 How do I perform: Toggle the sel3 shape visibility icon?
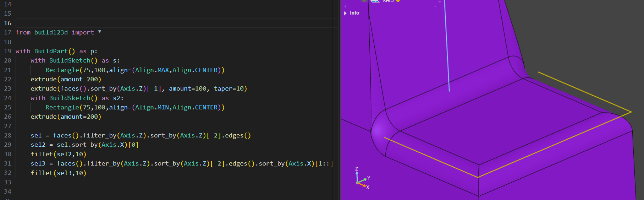(x=364, y=1)
